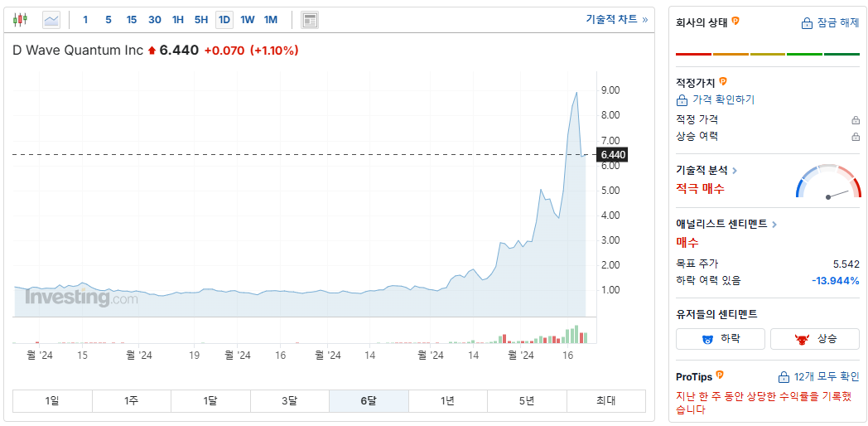
Task: Click the lock icon beside 가격 확인하기
Action: [x=682, y=100]
